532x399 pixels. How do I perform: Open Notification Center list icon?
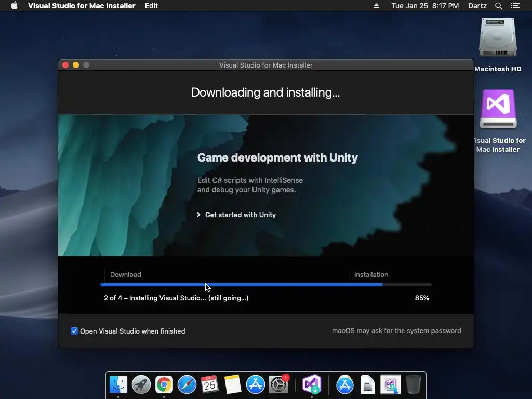515,6
